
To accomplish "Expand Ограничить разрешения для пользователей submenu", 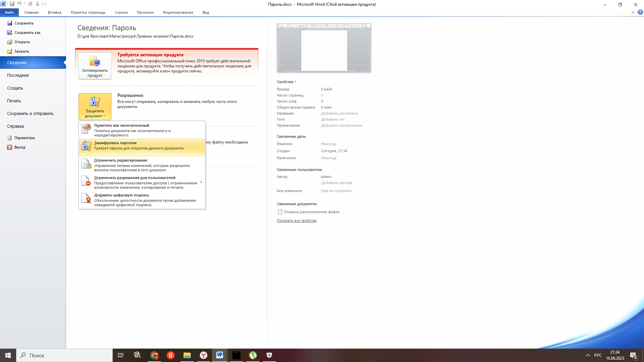I will point(142,182).
